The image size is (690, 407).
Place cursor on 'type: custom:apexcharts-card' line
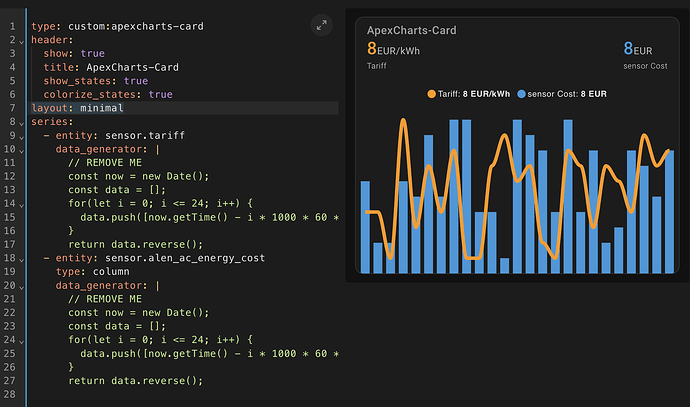tap(117, 26)
